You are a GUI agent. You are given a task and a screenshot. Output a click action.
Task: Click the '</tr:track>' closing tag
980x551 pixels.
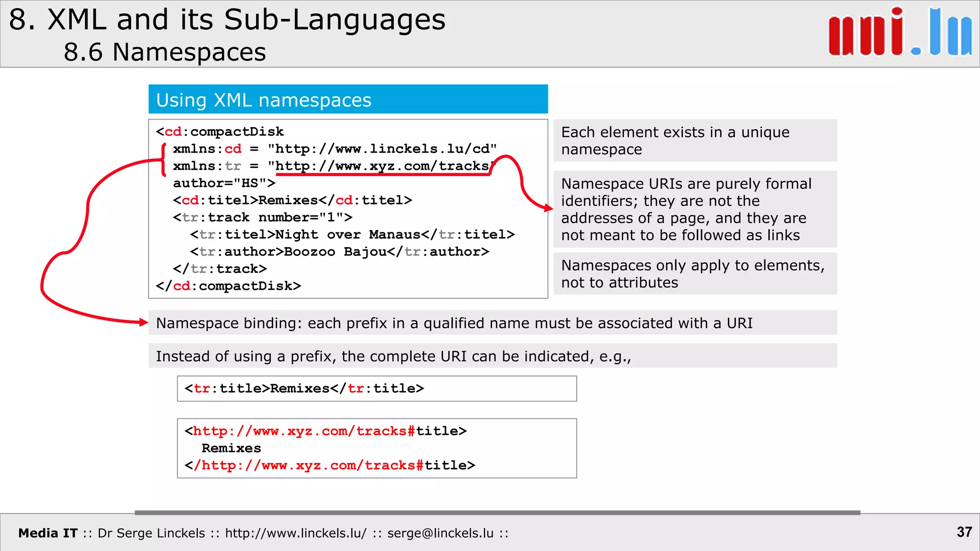pos(220,269)
